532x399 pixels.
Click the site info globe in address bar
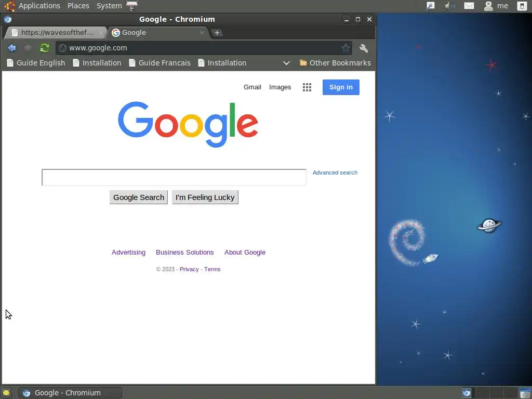point(62,48)
